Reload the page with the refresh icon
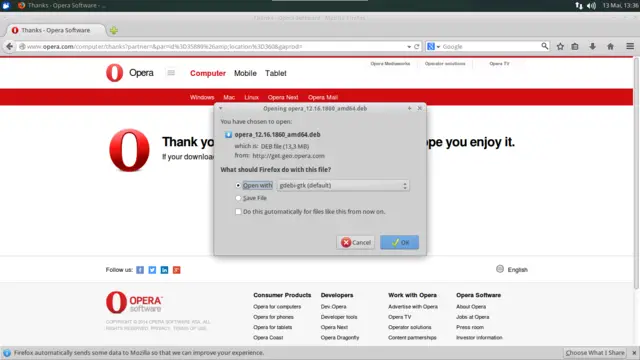 pos(417,47)
